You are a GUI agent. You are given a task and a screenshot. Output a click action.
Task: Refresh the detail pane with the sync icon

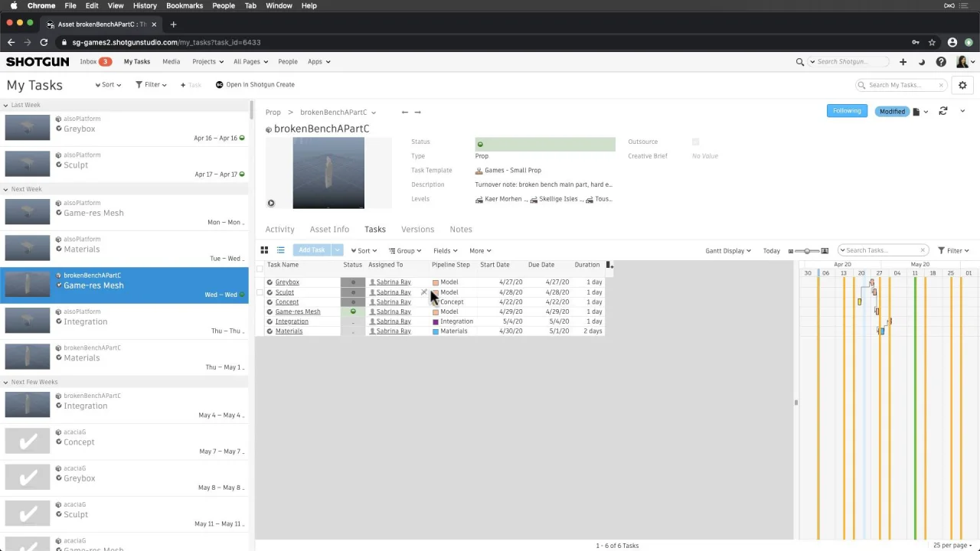tap(943, 111)
